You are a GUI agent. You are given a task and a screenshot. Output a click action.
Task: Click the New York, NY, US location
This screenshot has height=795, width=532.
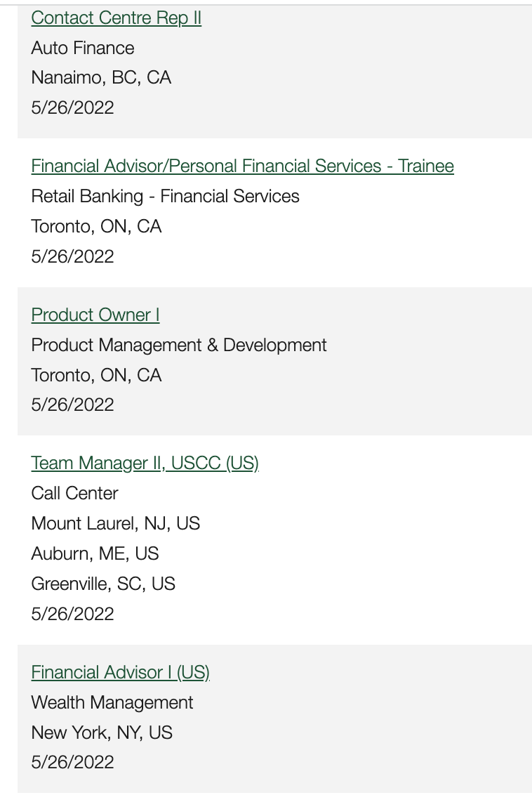pos(101,732)
